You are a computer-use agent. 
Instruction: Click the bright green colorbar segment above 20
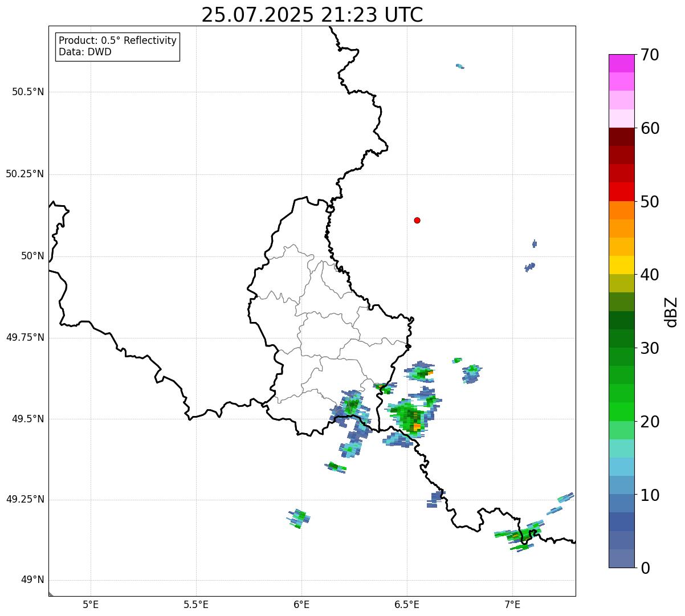(621, 412)
